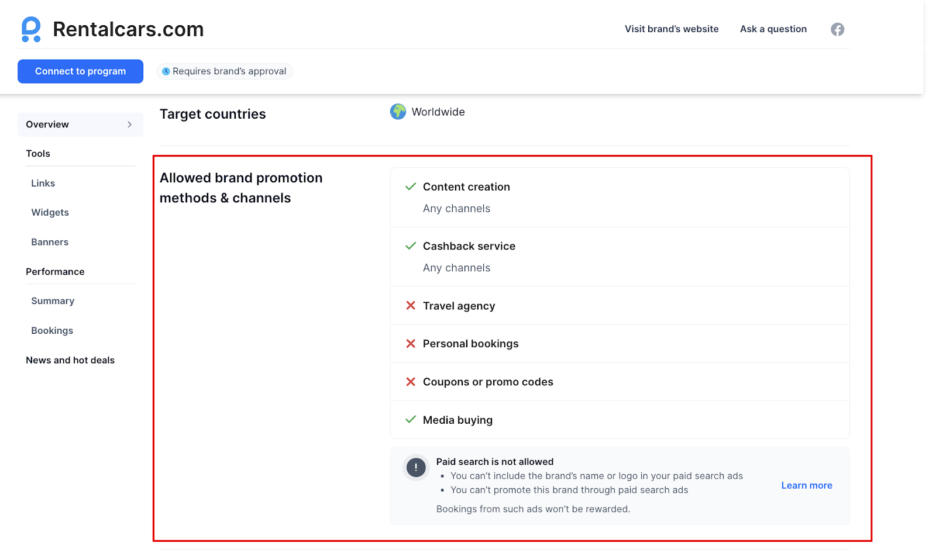This screenshot has height=560, width=936.
Task: Click the clock icon beside Requires brand's approval
Action: click(x=166, y=71)
